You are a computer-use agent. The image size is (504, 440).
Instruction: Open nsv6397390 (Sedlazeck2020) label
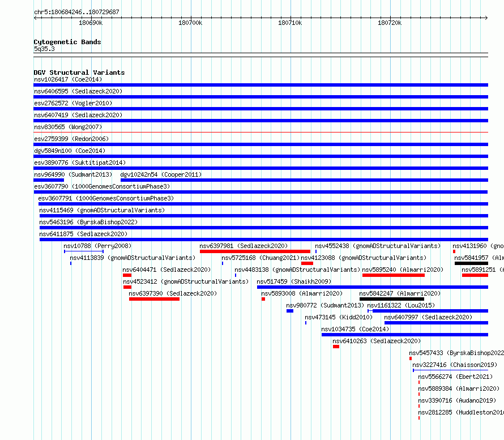pyautogui.click(x=173, y=293)
